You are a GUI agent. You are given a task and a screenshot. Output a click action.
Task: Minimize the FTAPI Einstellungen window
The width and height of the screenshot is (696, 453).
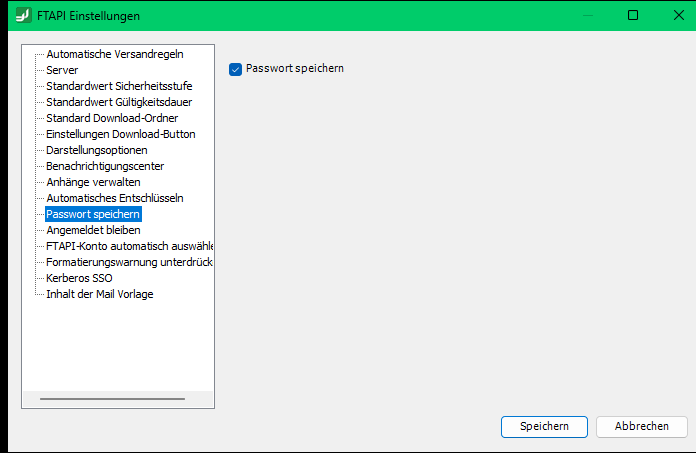[x=588, y=15]
